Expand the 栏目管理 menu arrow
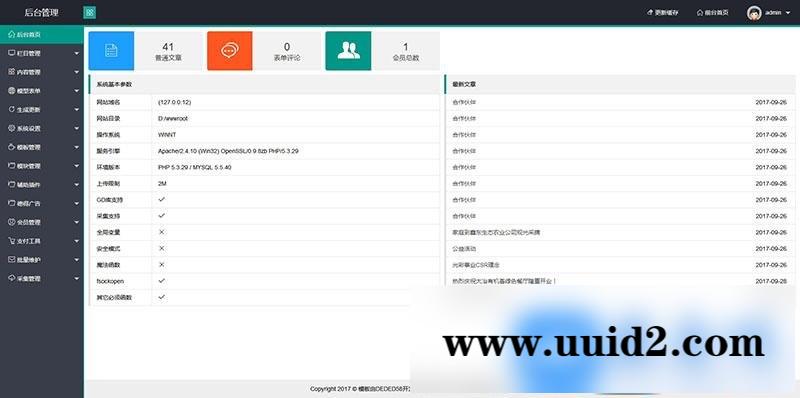Image resolution: width=800 pixels, height=398 pixels. [x=77, y=53]
